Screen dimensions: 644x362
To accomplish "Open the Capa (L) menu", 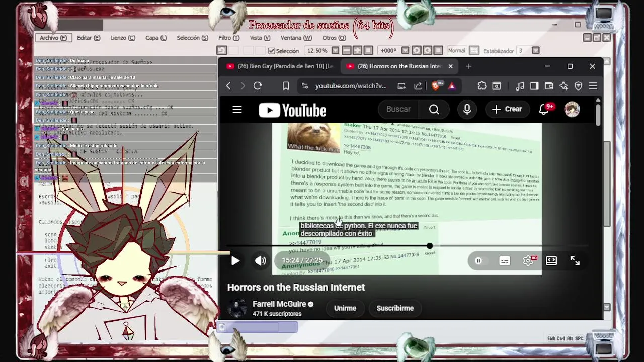I will click(156, 38).
